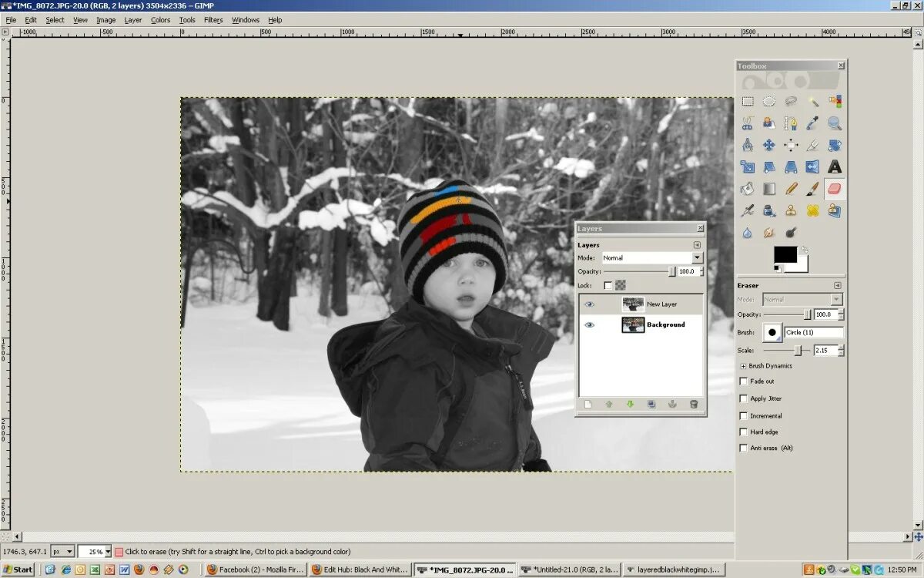Select the Alignment tool
Image resolution: width=924 pixels, height=578 pixels.
point(791,144)
